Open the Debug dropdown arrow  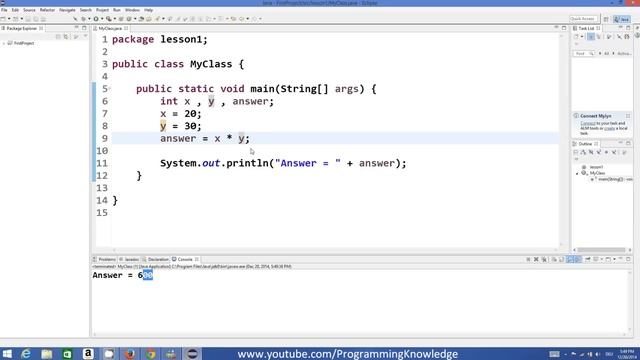click(x=89, y=19)
